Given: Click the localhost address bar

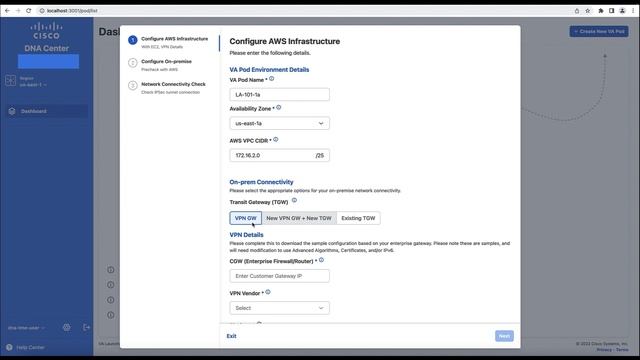Looking at the screenshot, I should [x=302, y=11].
